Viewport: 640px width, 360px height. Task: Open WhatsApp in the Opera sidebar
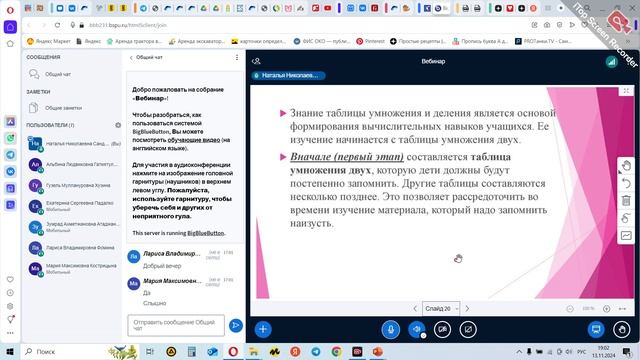(10, 138)
